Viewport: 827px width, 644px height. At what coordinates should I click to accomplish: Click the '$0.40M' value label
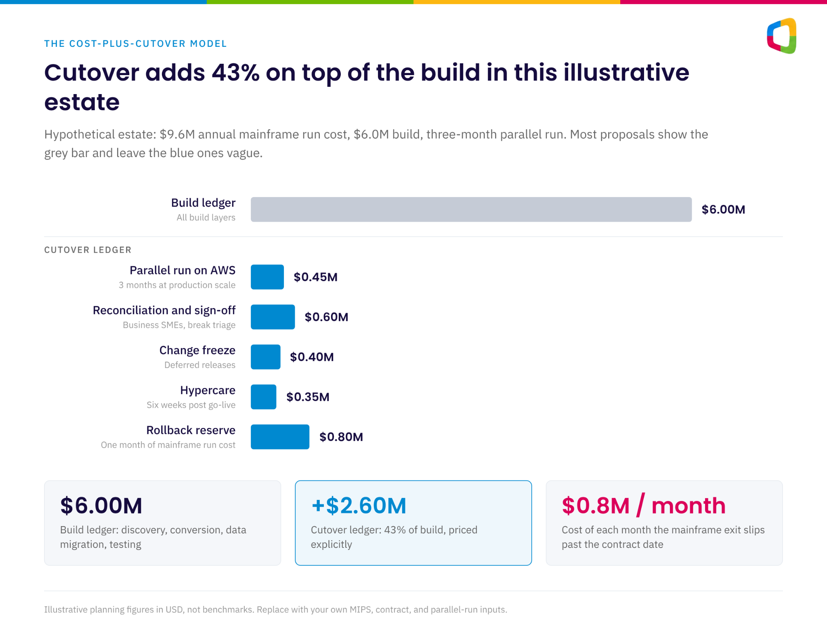312,357
